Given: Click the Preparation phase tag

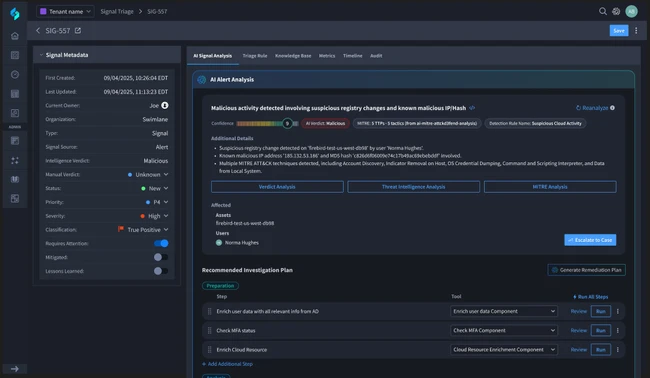Looking at the screenshot, I should pos(220,286).
